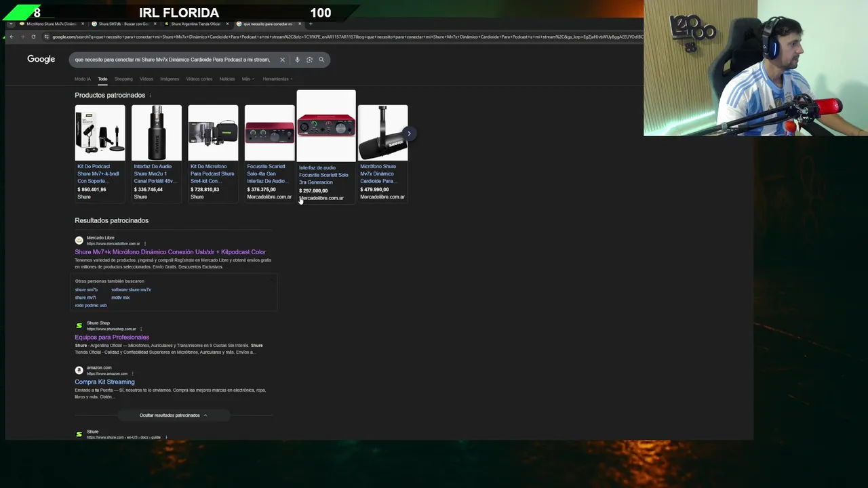This screenshot has height=488, width=868.
Task: Click the $ 479.990,00 price
Action: pos(374,190)
